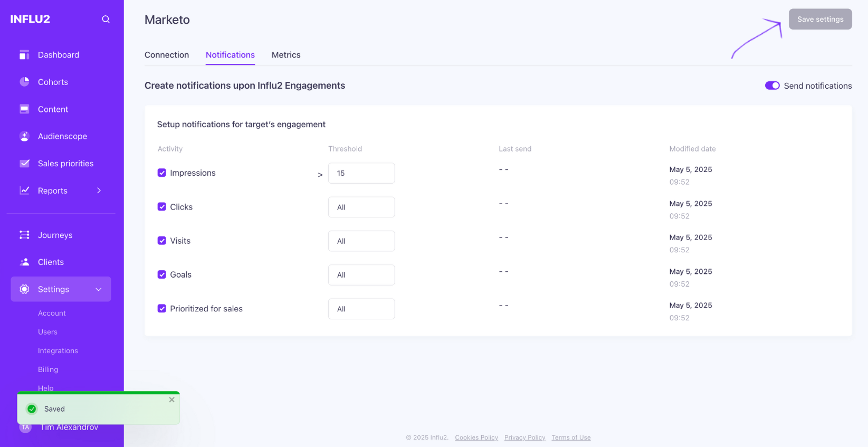Screen dimensions: 868x447
Task: Go to Cohorts in the sidebar
Action: pos(53,82)
